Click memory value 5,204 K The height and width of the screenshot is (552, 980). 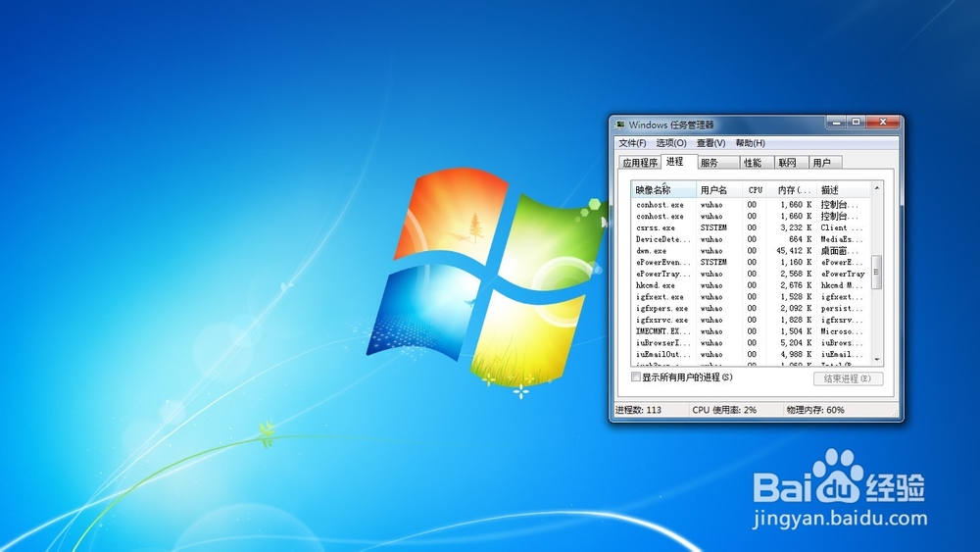click(796, 342)
